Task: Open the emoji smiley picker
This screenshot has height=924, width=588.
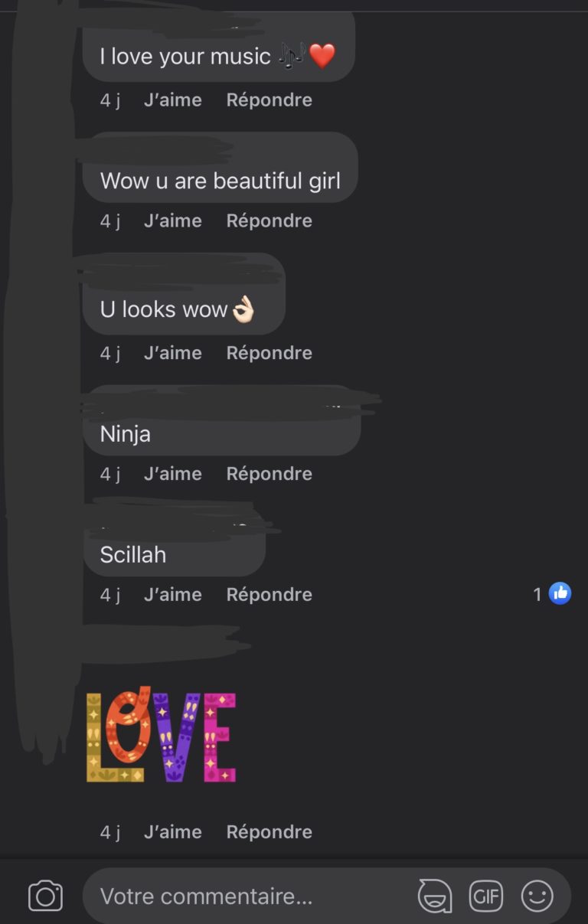Action: 537,896
